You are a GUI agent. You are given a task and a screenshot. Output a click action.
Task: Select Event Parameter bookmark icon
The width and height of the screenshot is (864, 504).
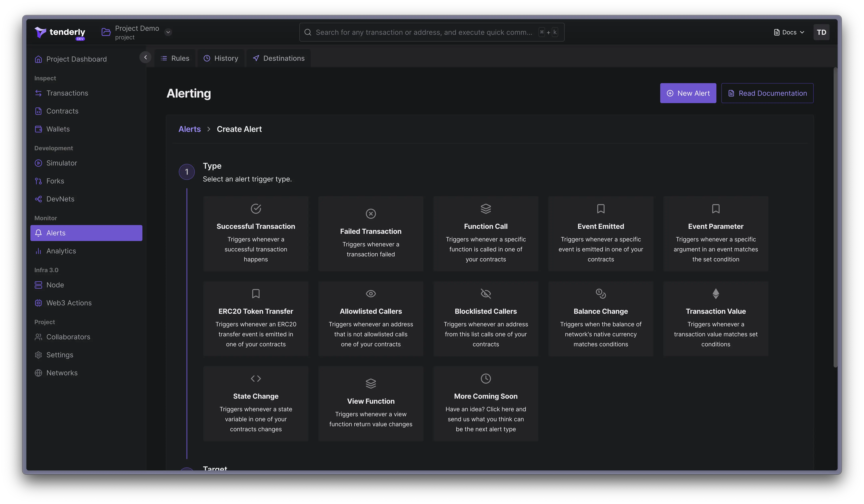[x=716, y=209]
